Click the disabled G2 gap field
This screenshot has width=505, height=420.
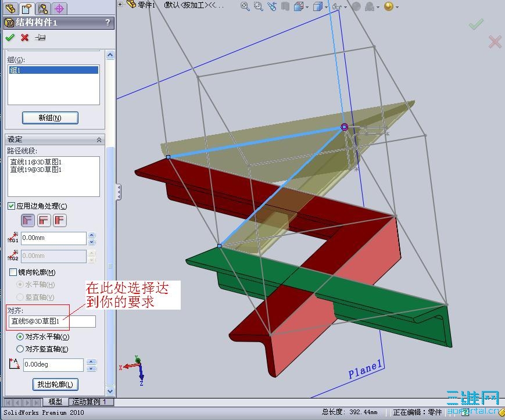click(x=53, y=256)
